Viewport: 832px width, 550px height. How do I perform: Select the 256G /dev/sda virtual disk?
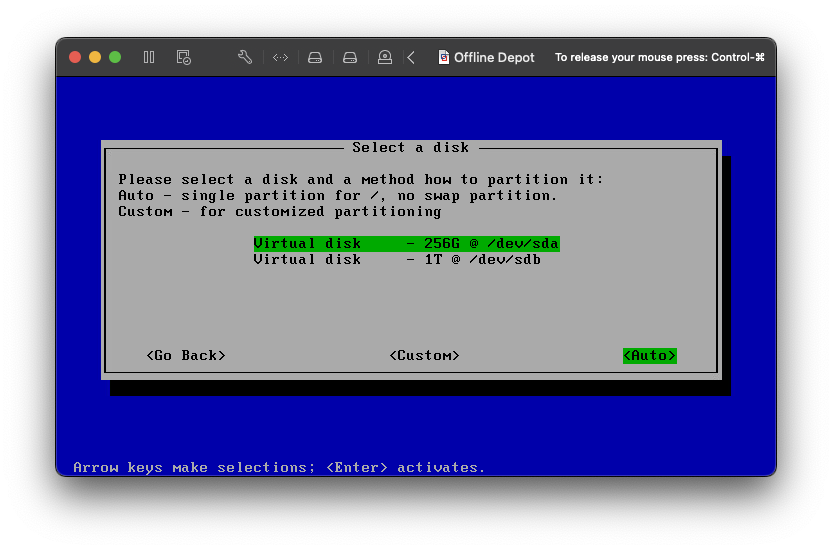pos(406,243)
